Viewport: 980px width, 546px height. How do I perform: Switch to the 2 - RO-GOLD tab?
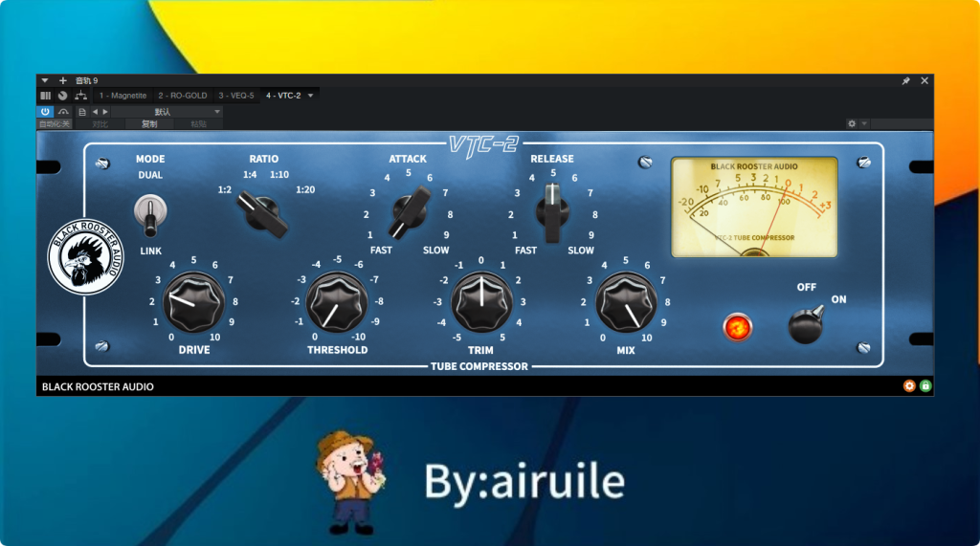[182, 96]
